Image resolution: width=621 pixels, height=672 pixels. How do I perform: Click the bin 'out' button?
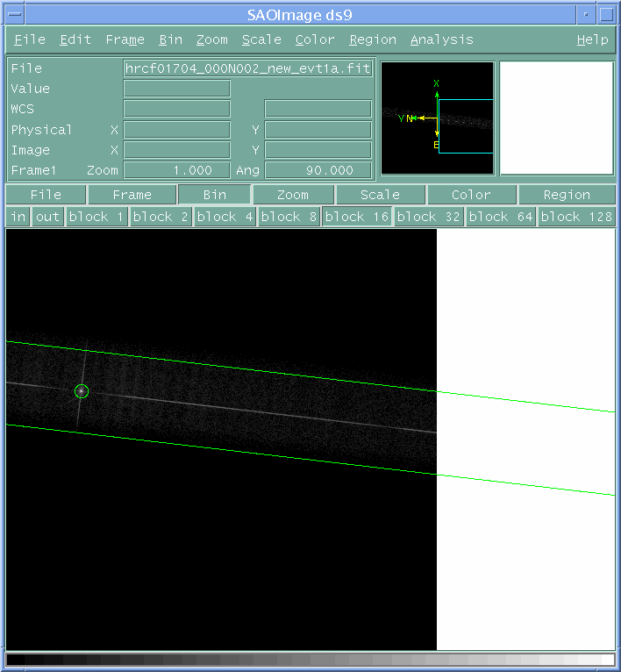tap(47, 217)
